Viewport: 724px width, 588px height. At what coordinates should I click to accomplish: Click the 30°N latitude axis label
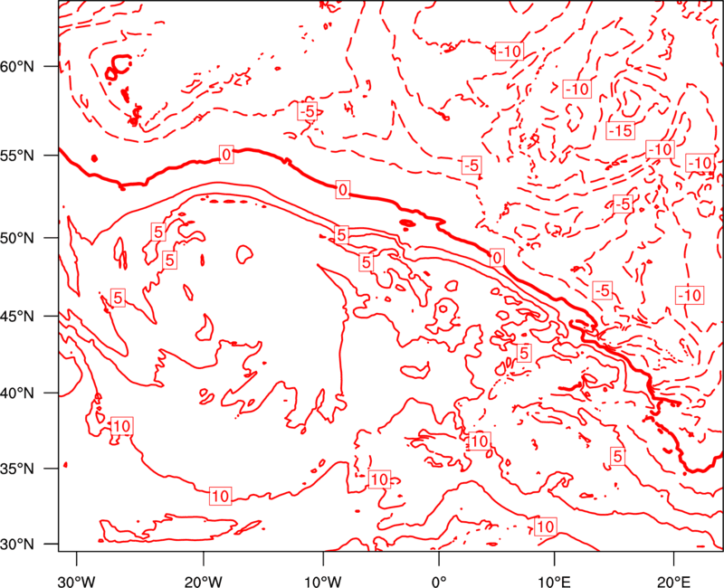[x=17, y=545]
